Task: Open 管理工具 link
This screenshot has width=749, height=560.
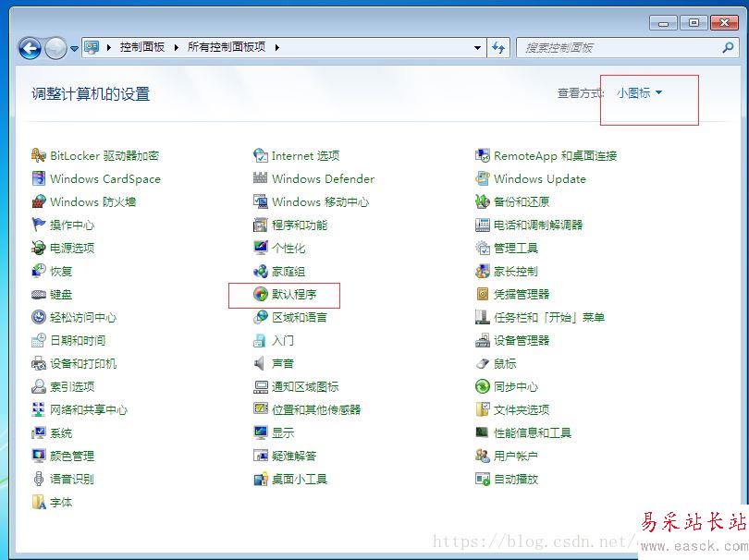Action: [x=516, y=249]
